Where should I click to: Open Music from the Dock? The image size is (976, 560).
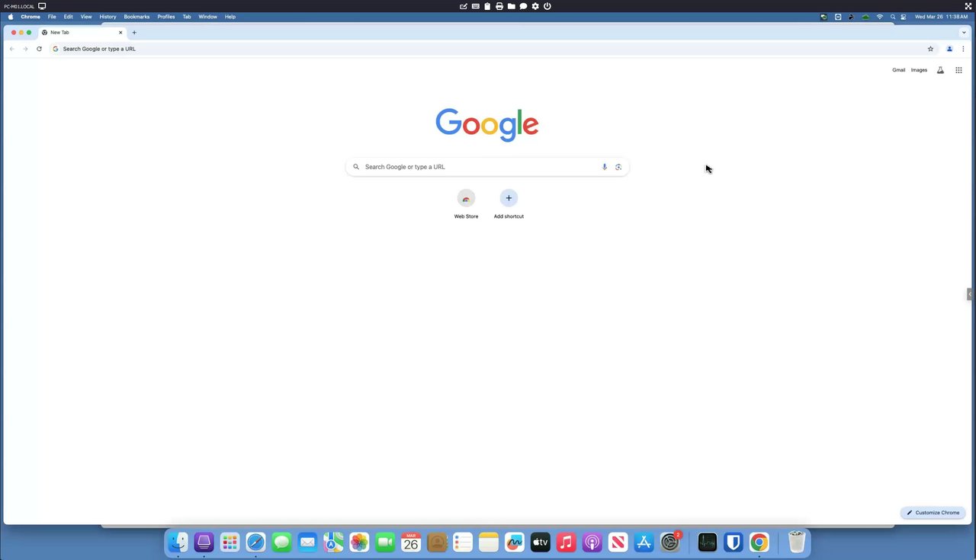pyautogui.click(x=566, y=542)
